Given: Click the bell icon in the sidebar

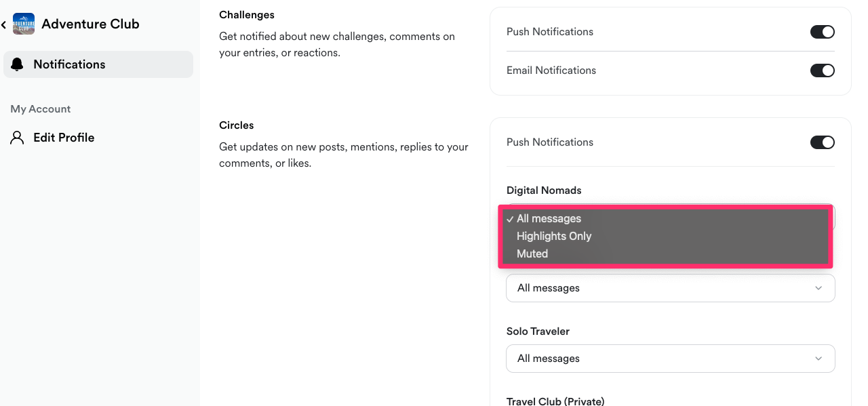Looking at the screenshot, I should pos(18,64).
